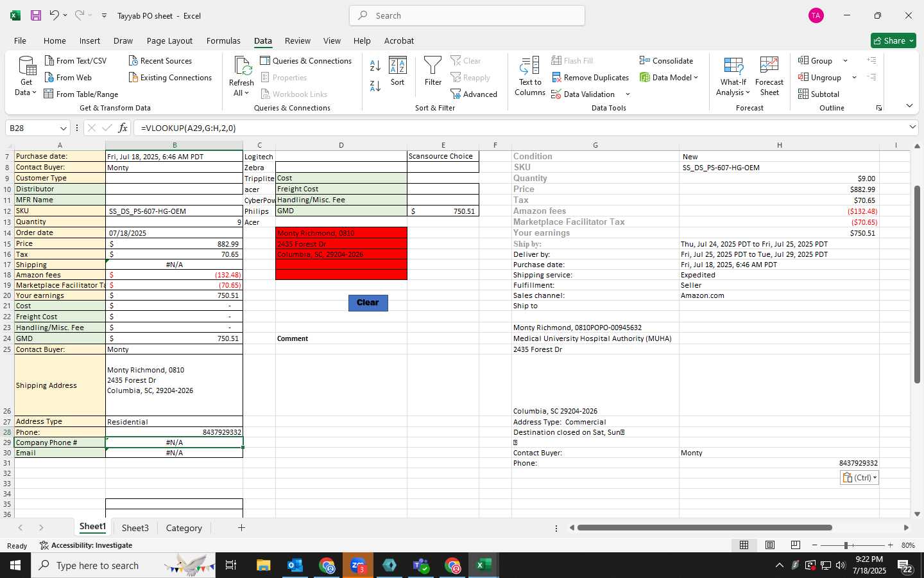Click zoom in plus button

click(x=891, y=545)
